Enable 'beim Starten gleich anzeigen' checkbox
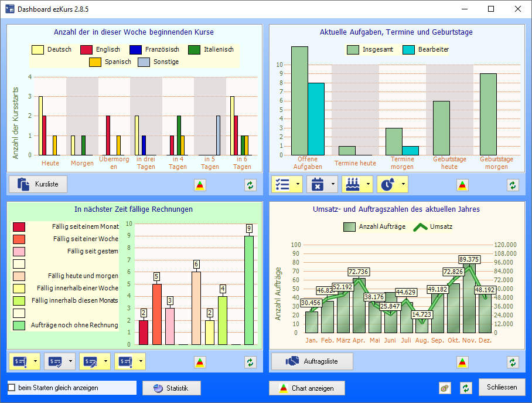 [12, 388]
